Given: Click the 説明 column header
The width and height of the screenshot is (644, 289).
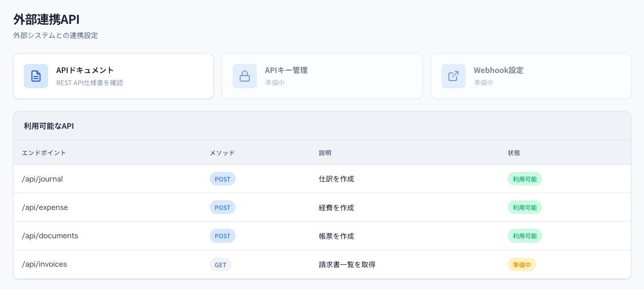Looking at the screenshot, I should [x=325, y=153].
